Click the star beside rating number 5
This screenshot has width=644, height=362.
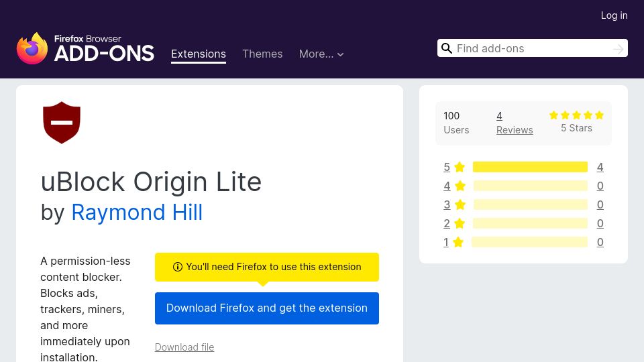click(460, 167)
